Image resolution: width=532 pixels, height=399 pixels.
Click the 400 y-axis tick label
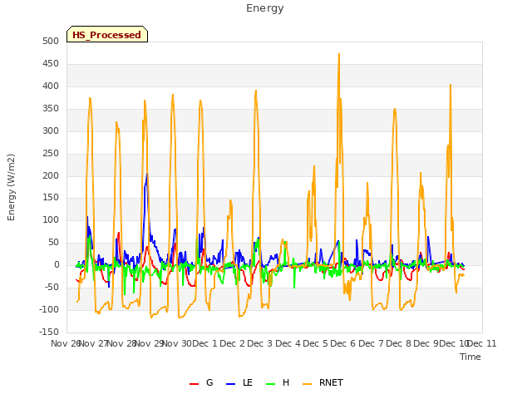point(51,86)
